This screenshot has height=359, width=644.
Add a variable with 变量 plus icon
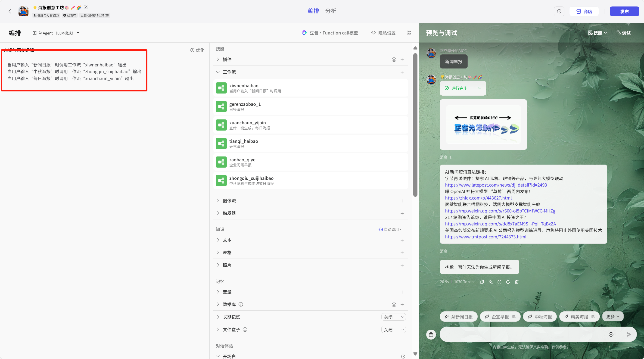[402, 292]
